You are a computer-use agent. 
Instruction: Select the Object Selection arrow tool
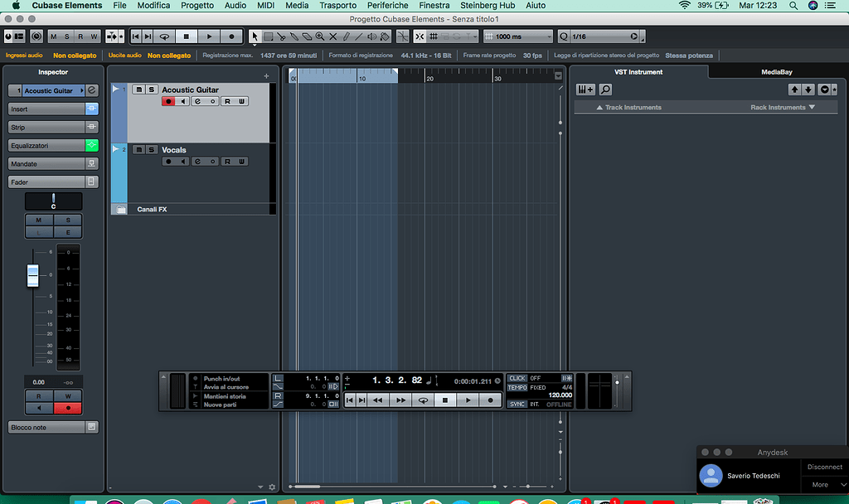point(255,36)
